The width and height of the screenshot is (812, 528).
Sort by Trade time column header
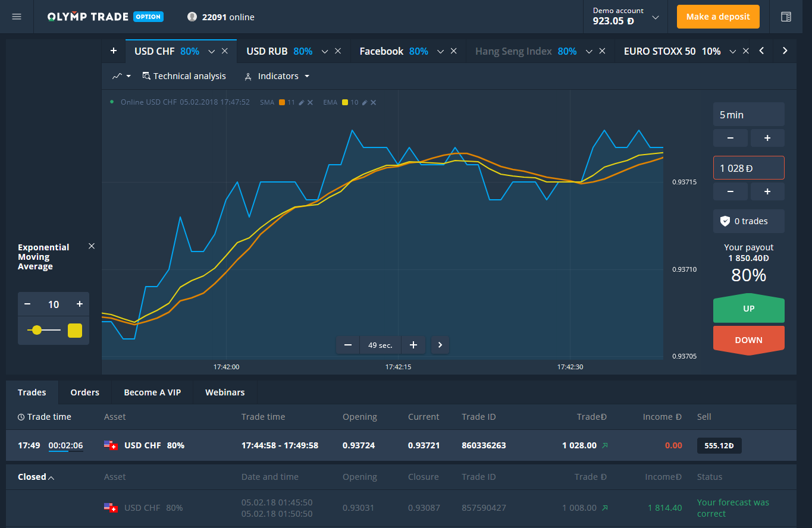click(45, 417)
